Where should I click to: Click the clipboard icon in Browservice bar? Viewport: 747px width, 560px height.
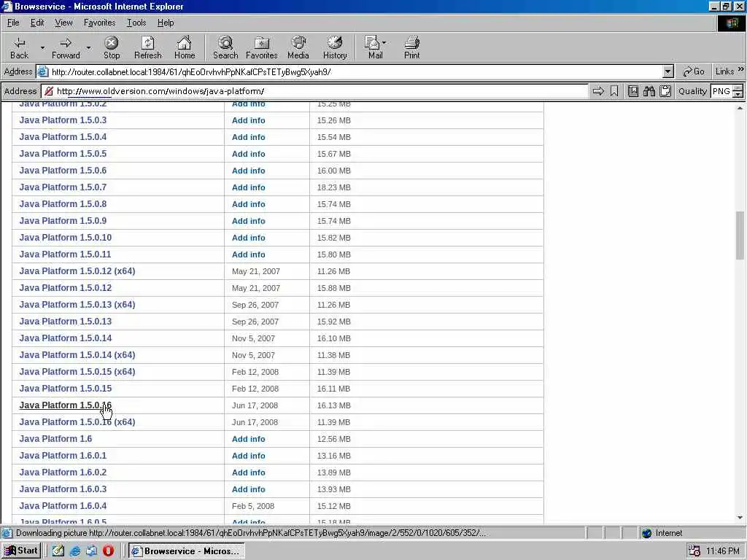click(x=665, y=91)
